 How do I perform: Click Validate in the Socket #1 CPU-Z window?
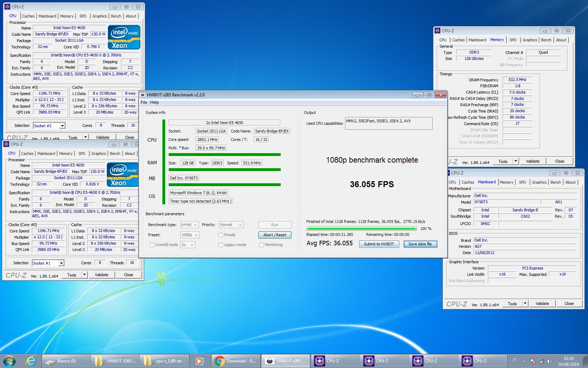101,275
